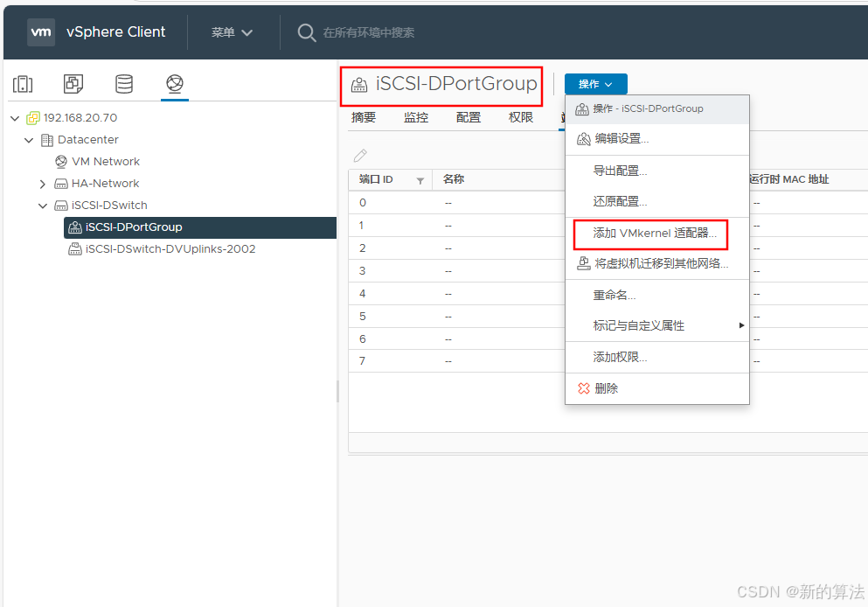Select Datacenter in the tree

[x=88, y=140]
